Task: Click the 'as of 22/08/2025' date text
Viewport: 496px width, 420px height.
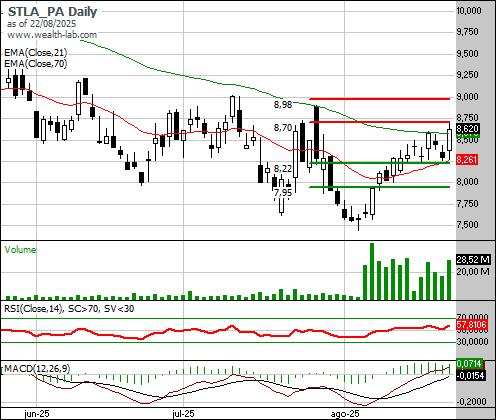Action: point(41,24)
